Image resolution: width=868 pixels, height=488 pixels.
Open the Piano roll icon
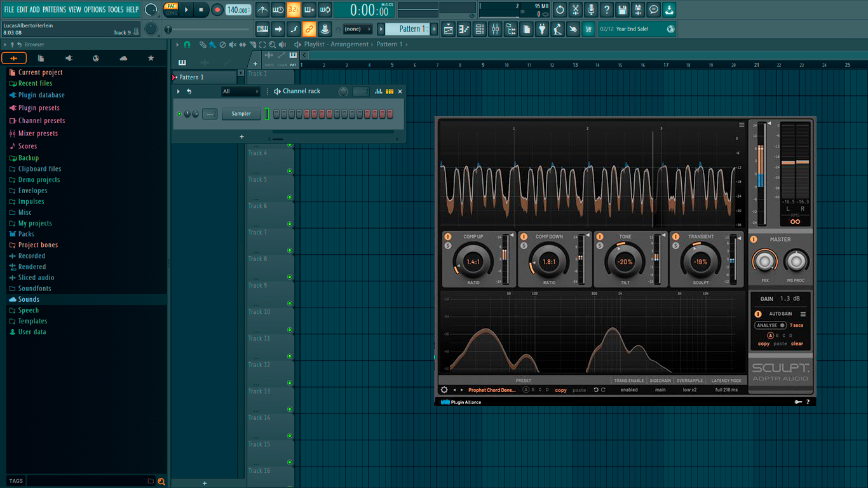464,29
